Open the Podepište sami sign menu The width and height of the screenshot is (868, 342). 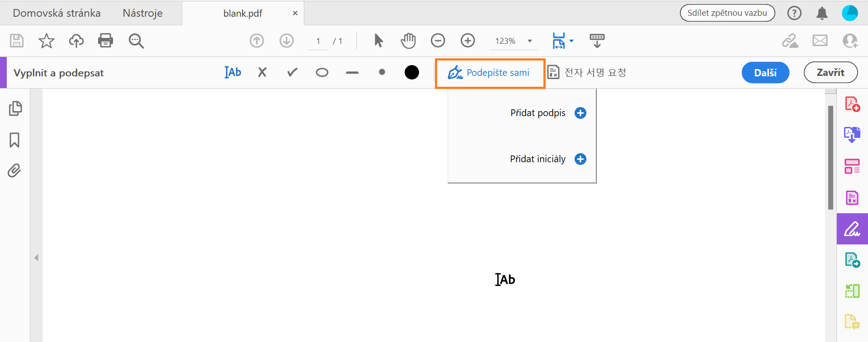click(490, 73)
